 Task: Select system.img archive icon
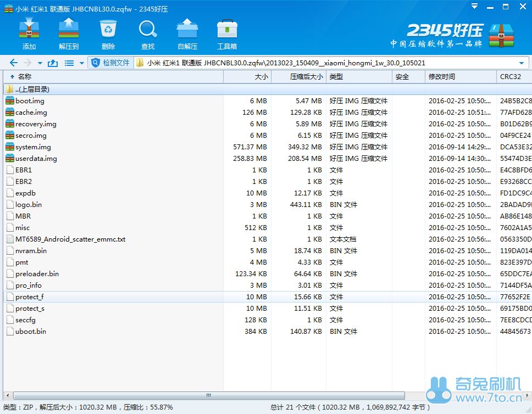[x=10, y=147]
